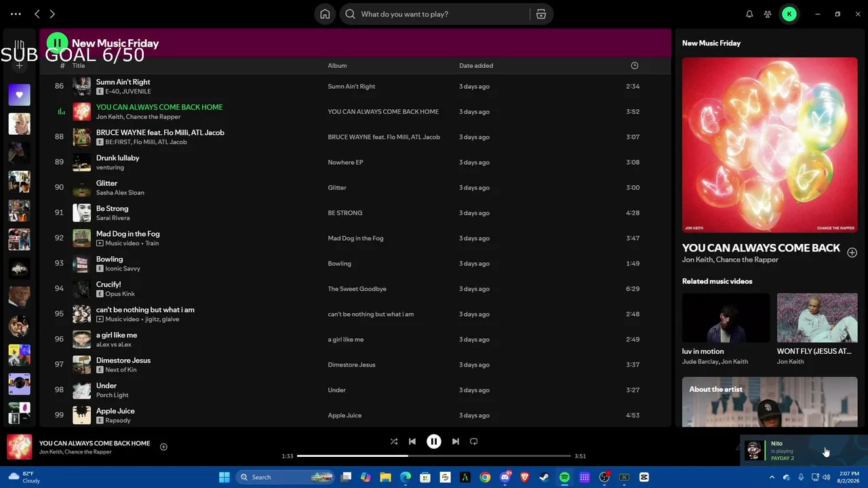Click the green pause button beside New Music Friday
Viewport: 868px width, 488px height.
(x=57, y=43)
